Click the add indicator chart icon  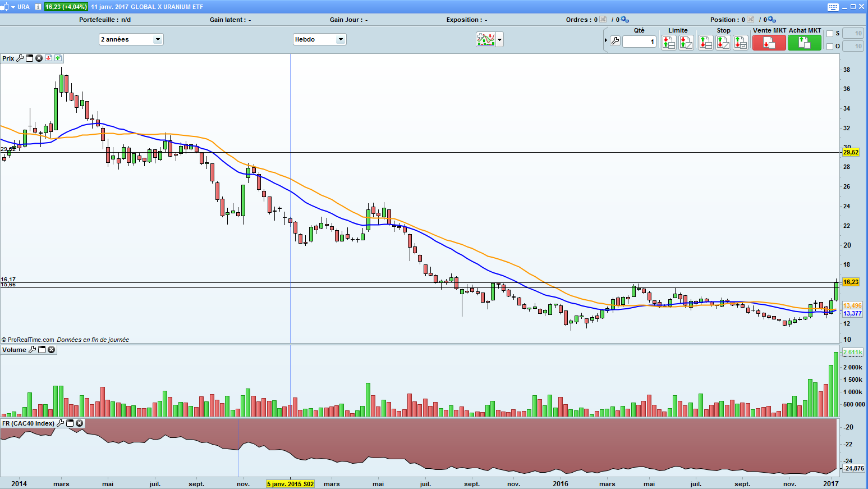485,39
